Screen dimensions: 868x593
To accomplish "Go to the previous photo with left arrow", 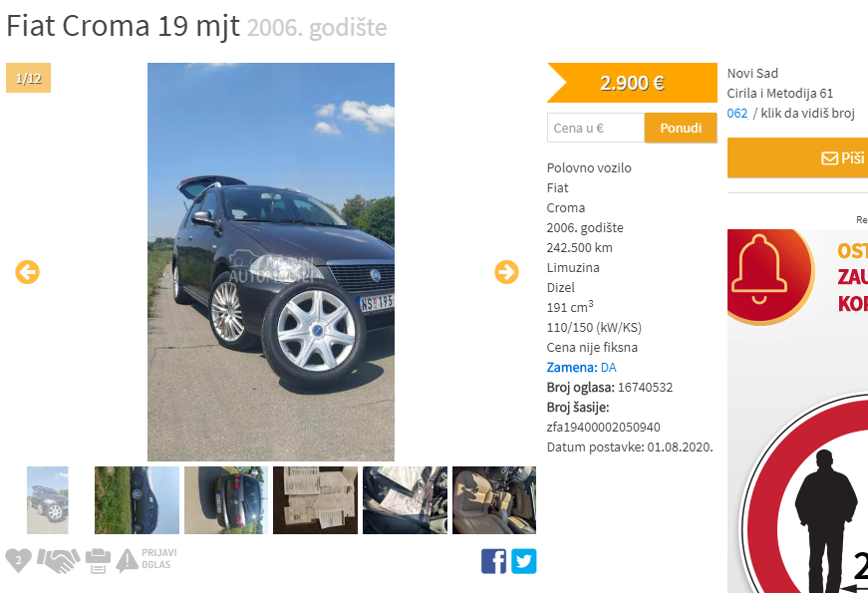I will point(27,272).
